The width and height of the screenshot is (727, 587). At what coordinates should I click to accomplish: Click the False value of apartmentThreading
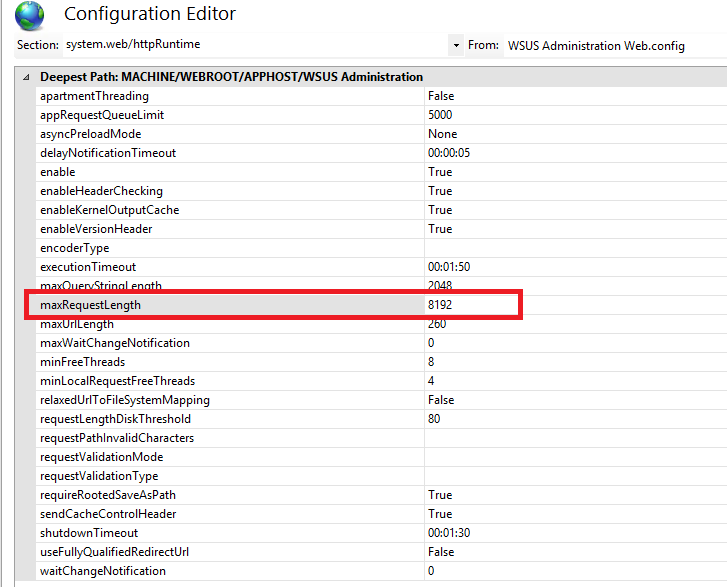(x=441, y=96)
